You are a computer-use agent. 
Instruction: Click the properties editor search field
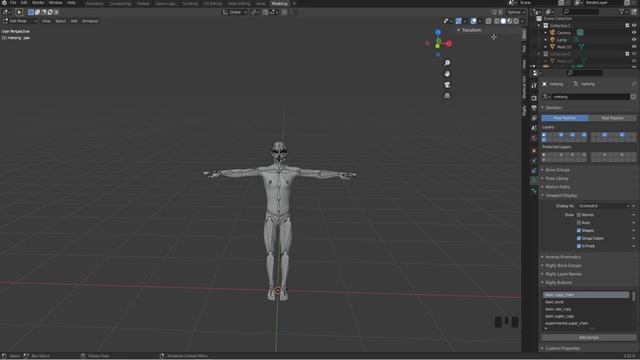point(585,73)
